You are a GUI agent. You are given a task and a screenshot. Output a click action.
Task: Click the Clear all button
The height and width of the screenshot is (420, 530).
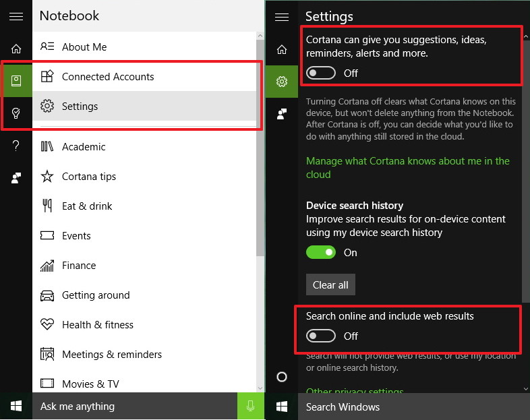330,284
